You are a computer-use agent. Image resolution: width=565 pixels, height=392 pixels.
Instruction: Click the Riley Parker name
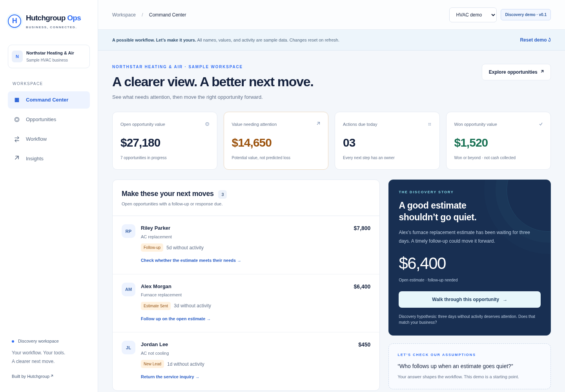[x=155, y=228]
